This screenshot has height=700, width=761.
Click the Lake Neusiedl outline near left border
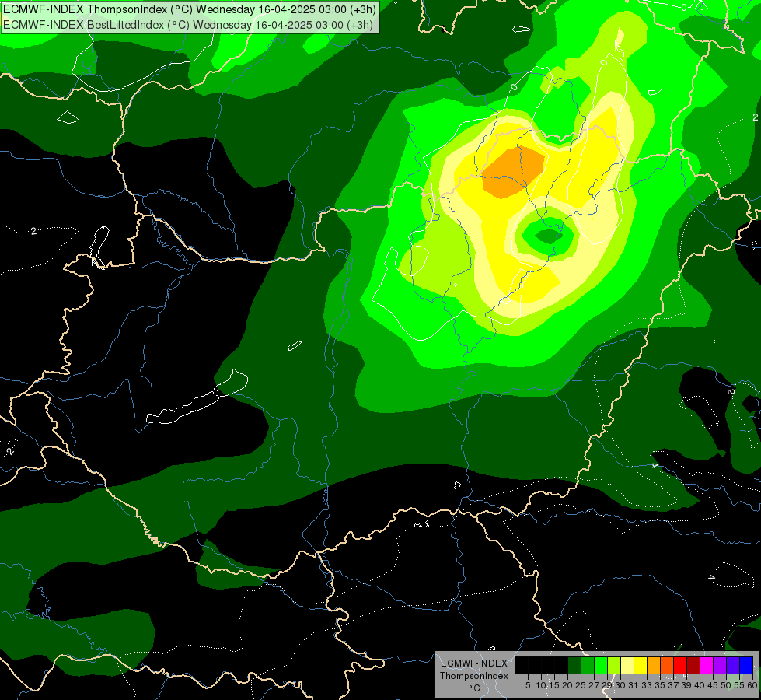point(99,247)
